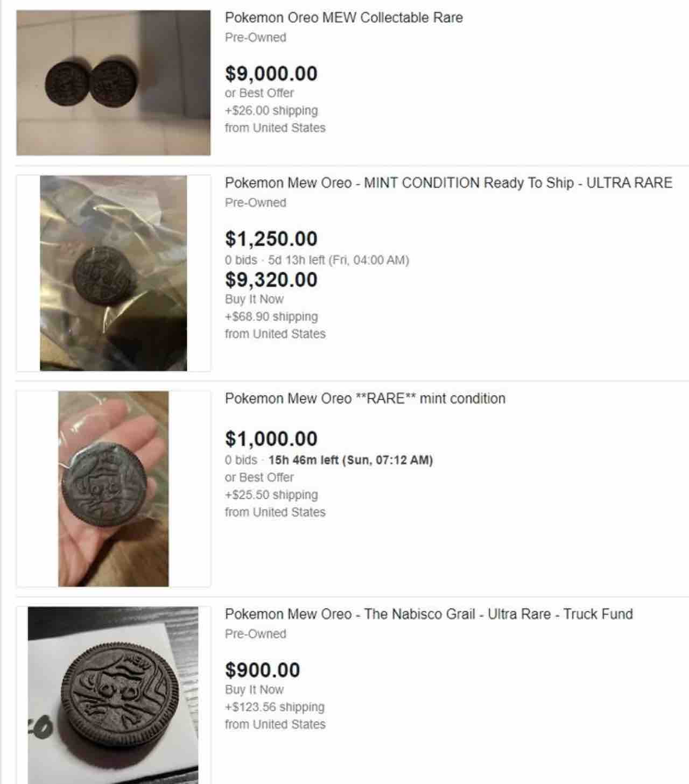689x784 pixels.
Task: Open "Pokemon Oreo MEW Collectable Rare" listing
Action: 343,18
